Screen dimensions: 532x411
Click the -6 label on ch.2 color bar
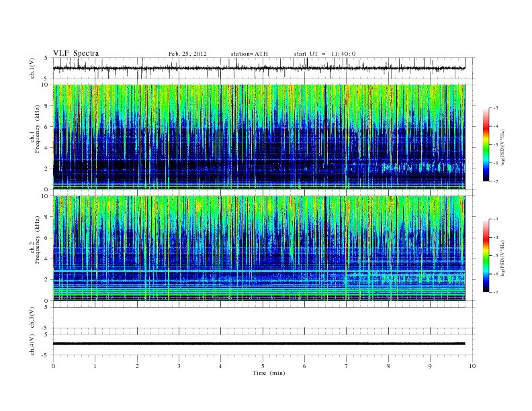click(x=495, y=274)
